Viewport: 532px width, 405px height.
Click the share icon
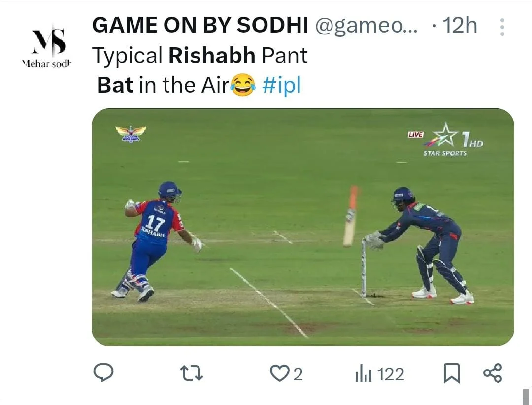(493, 373)
